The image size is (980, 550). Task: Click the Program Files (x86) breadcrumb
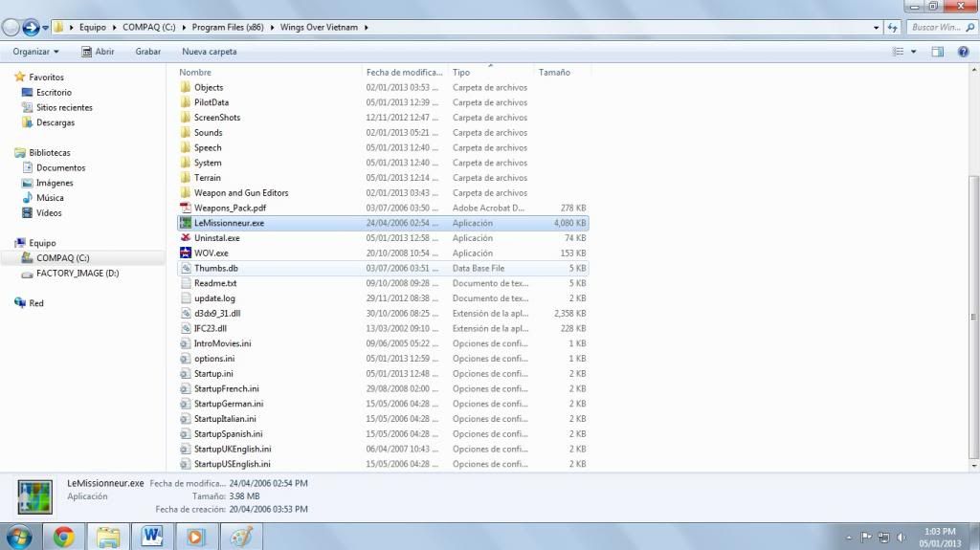[x=228, y=28]
